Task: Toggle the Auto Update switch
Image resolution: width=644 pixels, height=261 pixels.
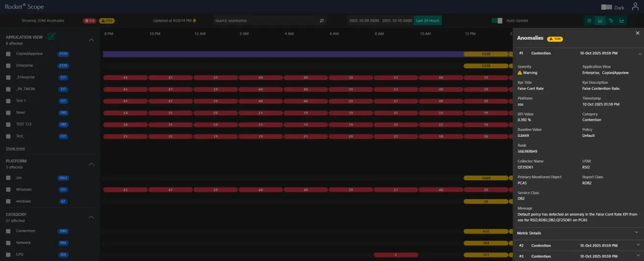Action: click(497, 21)
